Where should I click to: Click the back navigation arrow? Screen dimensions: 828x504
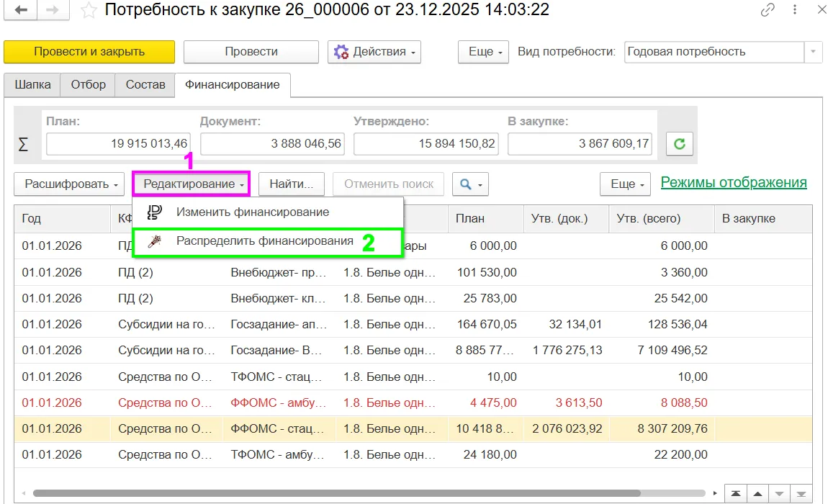pos(21,10)
